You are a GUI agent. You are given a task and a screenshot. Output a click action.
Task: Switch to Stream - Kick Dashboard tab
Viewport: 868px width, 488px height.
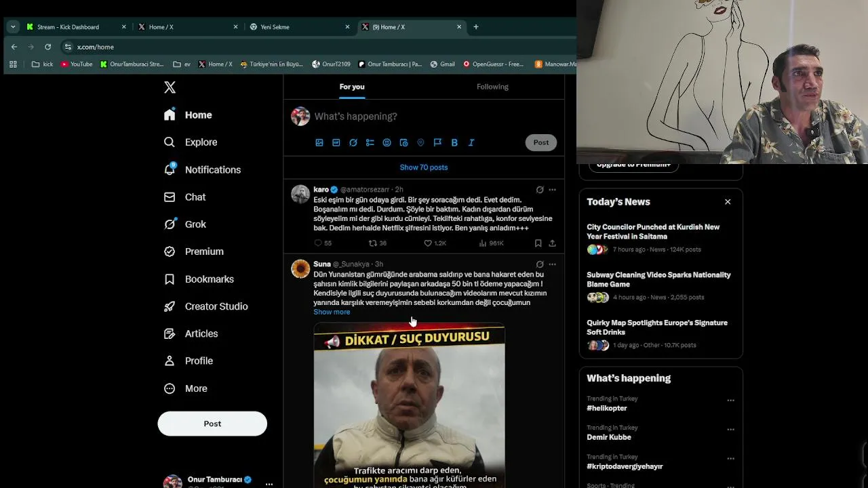point(76,27)
